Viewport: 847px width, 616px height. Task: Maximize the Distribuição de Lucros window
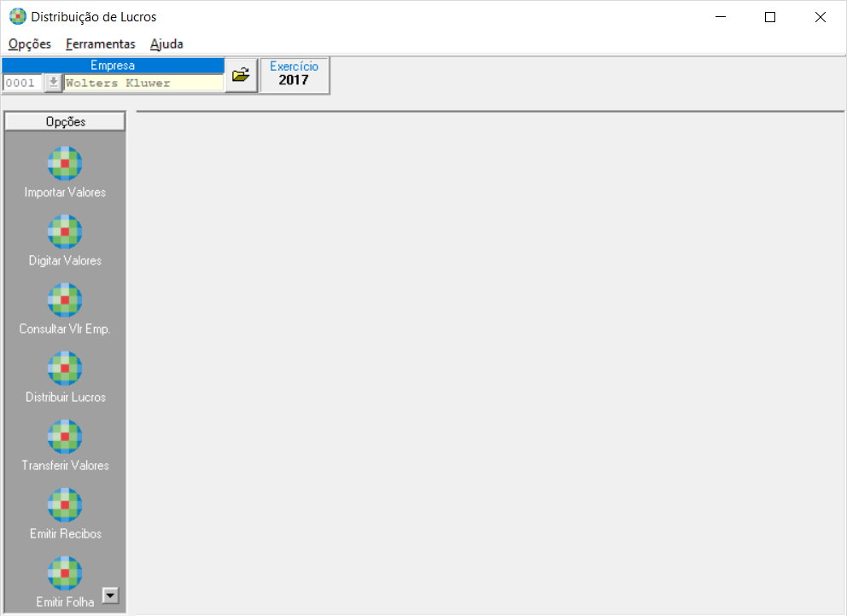coord(770,17)
